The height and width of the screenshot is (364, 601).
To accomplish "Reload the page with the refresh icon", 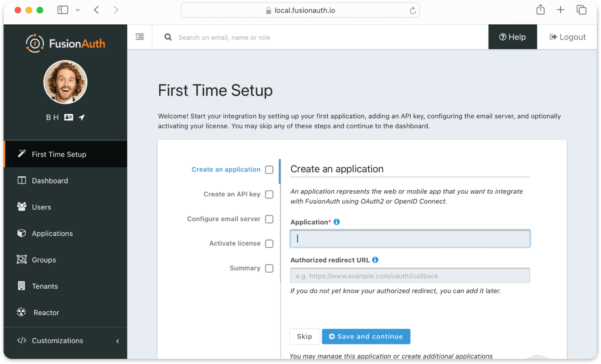I will [x=412, y=11].
